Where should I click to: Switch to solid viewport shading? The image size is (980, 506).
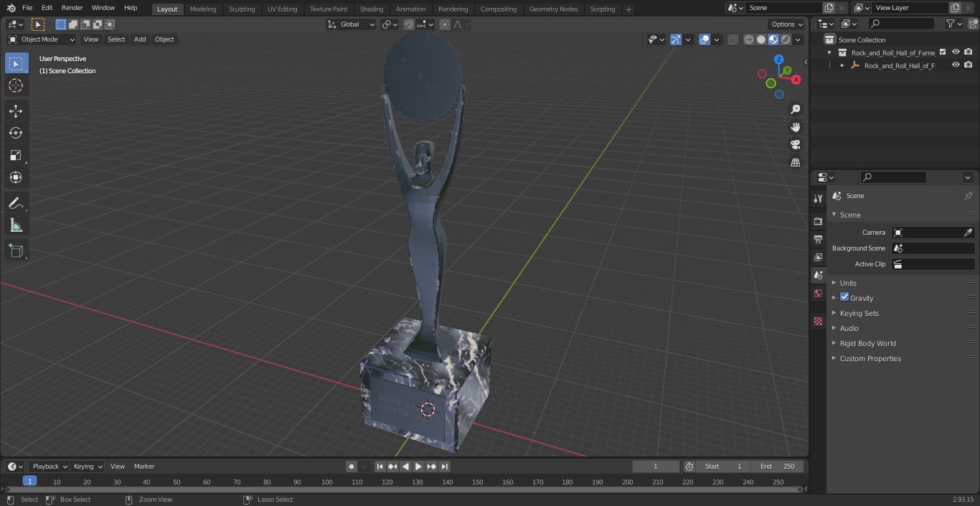[x=761, y=39]
